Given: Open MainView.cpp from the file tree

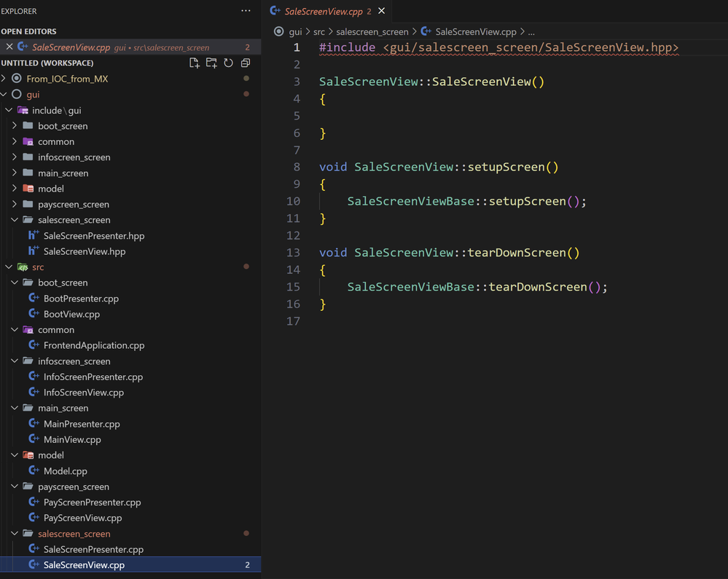Looking at the screenshot, I should pyautogui.click(x=72, y=439).
